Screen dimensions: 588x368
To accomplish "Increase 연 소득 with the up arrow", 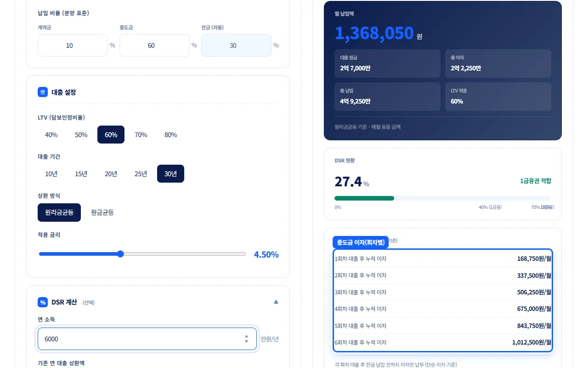I will point(247,336).
